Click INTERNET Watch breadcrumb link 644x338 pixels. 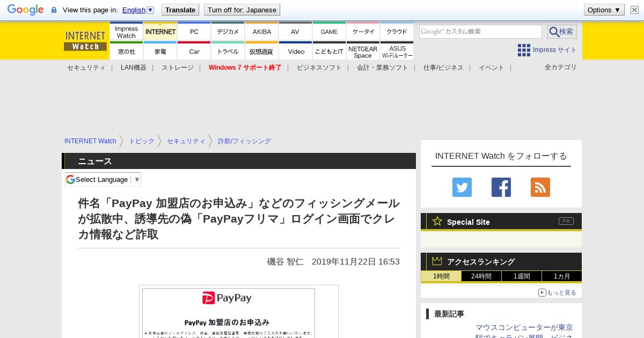90,141
